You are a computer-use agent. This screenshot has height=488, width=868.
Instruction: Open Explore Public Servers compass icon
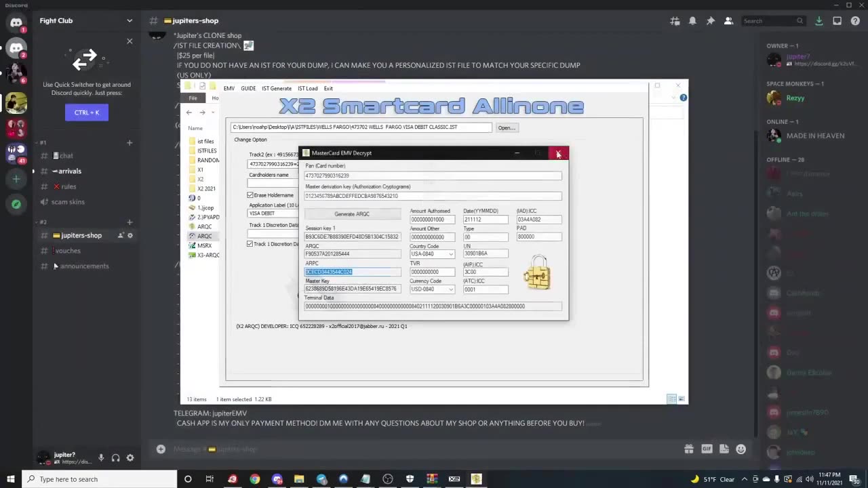point(16,204)
